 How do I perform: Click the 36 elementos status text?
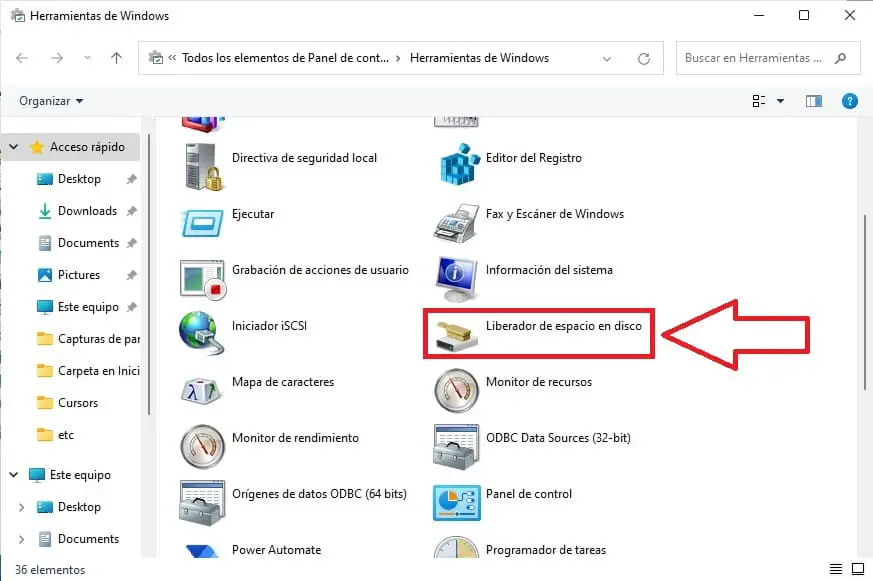(x=50, y=570)
